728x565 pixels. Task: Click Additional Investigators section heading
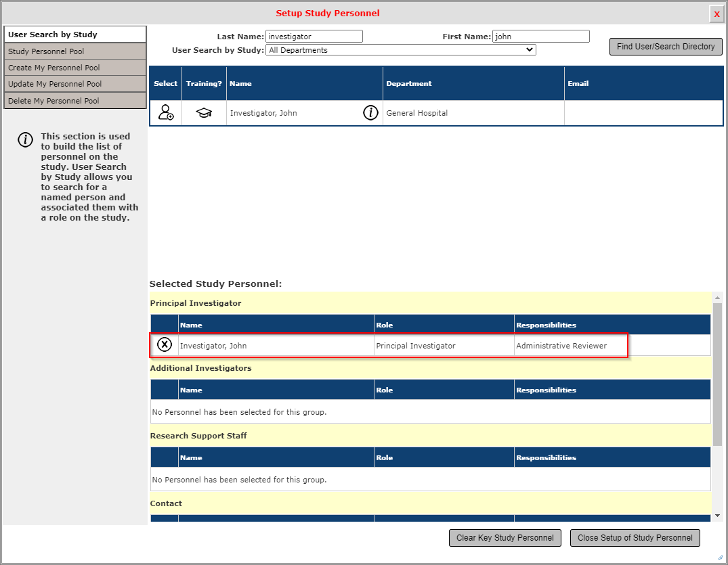click(x=200, y=368)
